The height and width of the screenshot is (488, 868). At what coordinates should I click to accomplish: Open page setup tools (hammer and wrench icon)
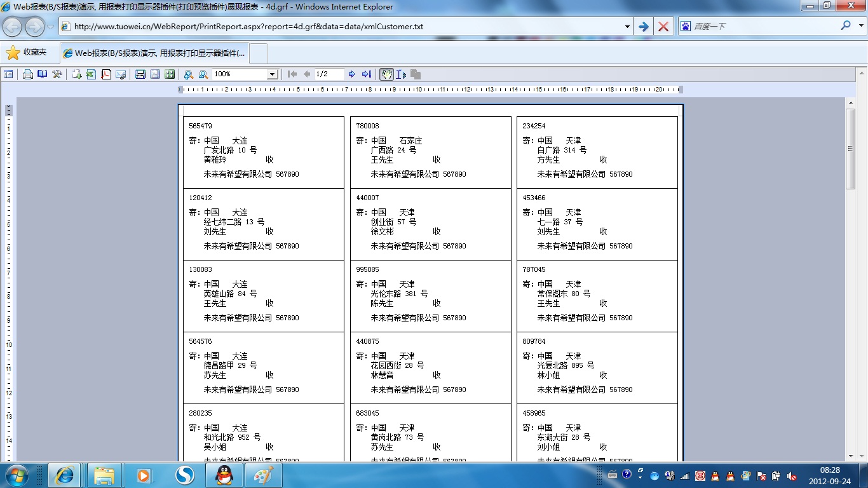57,74
